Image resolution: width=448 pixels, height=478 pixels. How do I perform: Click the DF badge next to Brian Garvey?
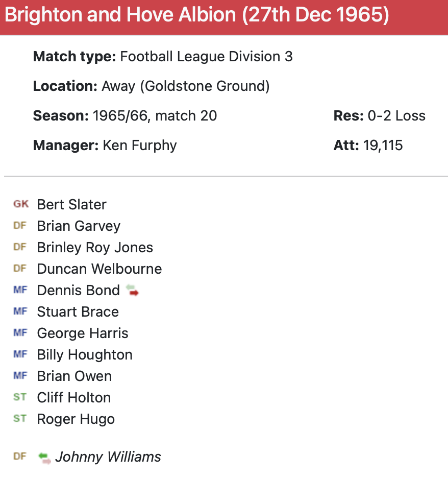[x=20, y=226]
